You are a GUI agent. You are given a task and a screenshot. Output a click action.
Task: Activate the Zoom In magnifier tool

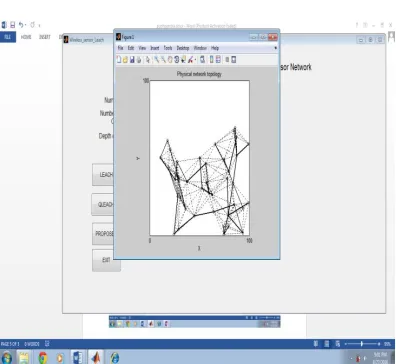[x=156, y=60]
